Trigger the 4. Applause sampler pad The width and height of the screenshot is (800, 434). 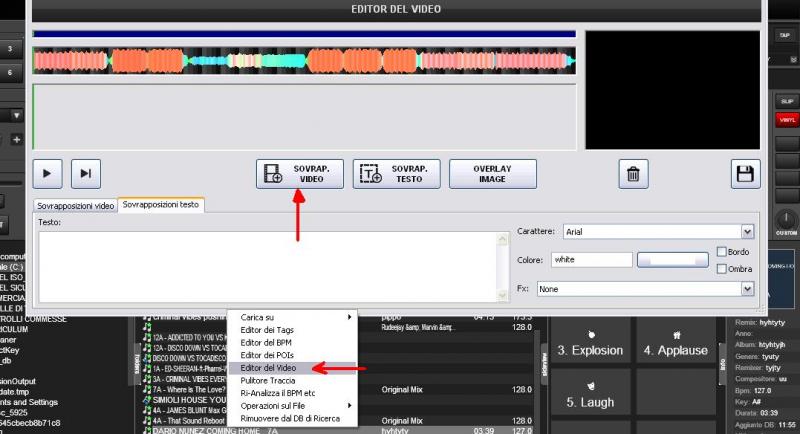click(676, 341)
